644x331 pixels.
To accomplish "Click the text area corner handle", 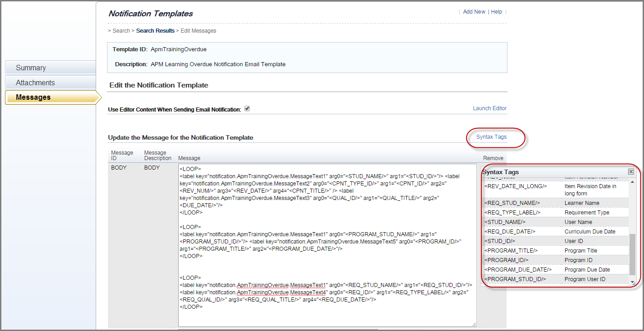I will click(474, 324).
